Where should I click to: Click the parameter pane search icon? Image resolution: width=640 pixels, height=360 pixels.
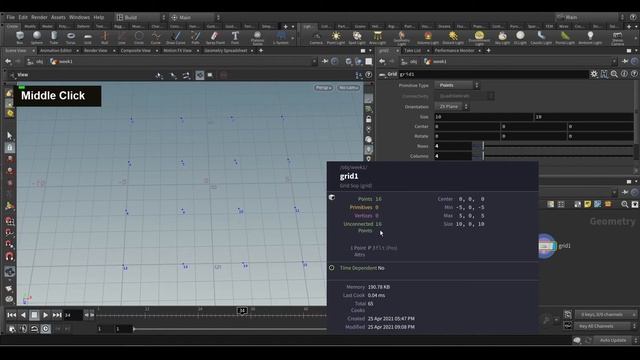(x=614, y=74)
